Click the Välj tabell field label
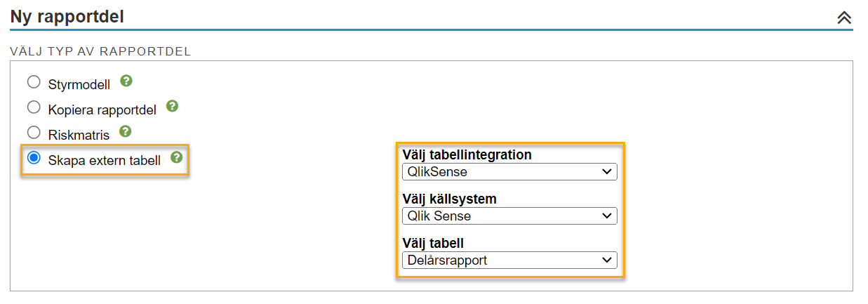Screen dimensions: 868x304 coord(433,244)
